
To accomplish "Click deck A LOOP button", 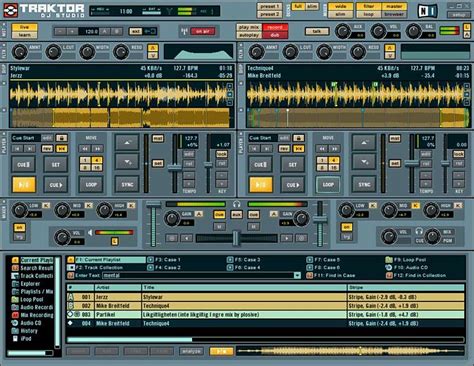I will (x=91, y=184).
